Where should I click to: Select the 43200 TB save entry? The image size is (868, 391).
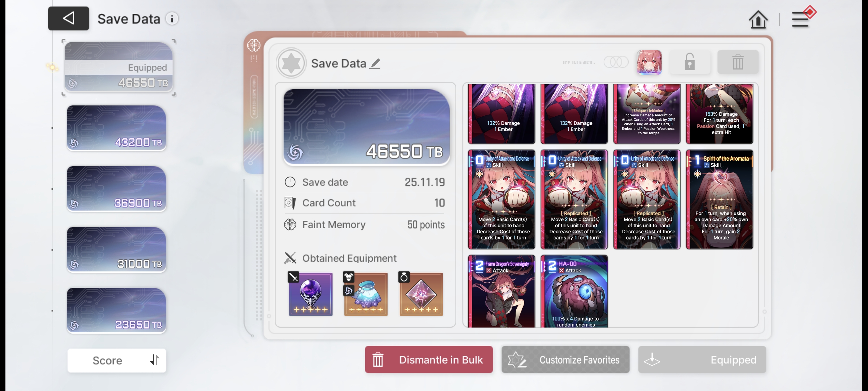(116, 128)
